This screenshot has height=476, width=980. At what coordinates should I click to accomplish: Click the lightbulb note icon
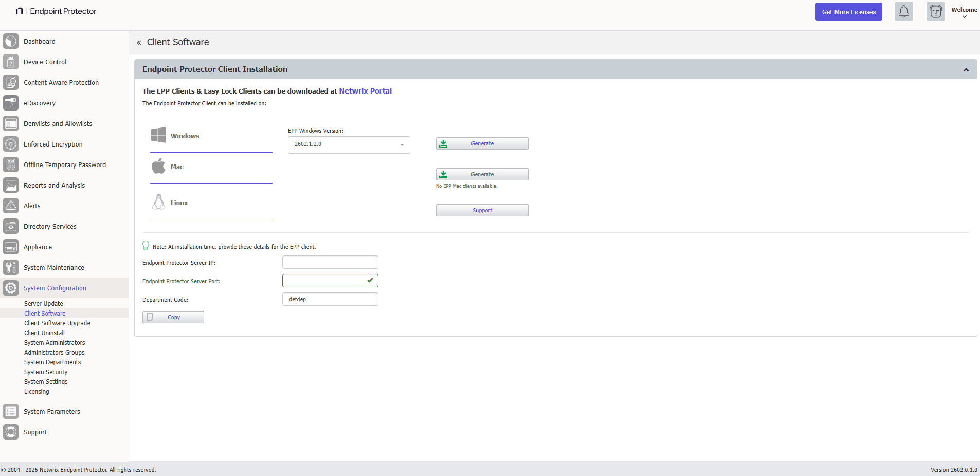(x=146, y=246)
